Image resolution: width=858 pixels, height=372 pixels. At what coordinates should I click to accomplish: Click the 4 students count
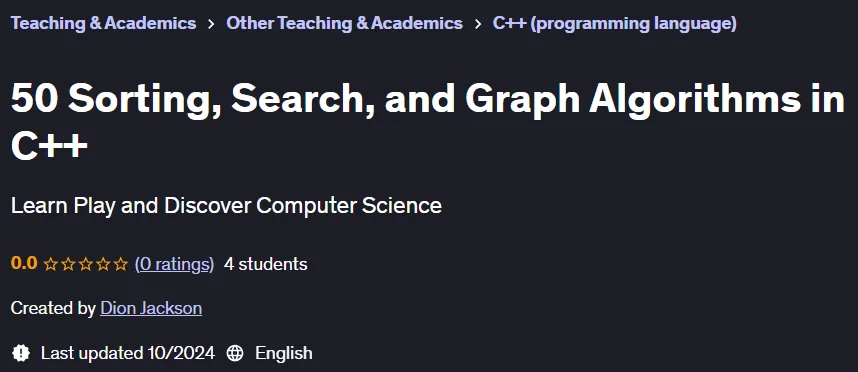265,264
